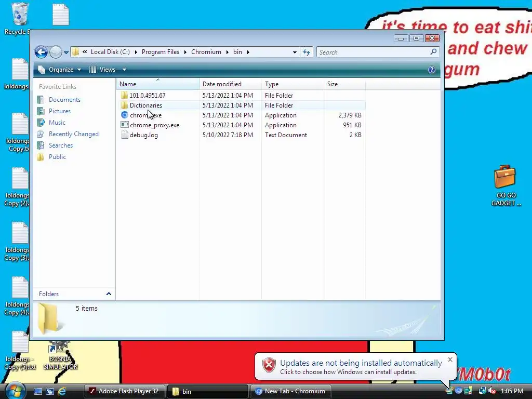The width and height of the screenshot is (532, 399).
Task: Switch to bin taskbar button
Action: (x=208, y=391)
